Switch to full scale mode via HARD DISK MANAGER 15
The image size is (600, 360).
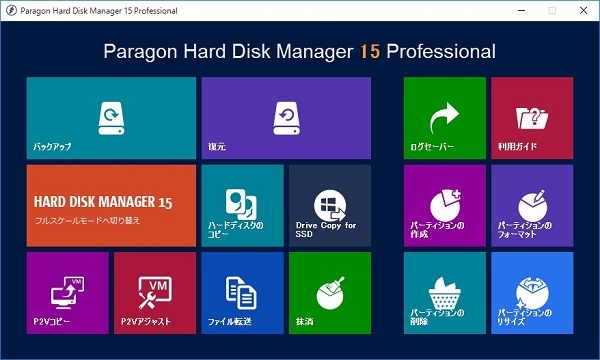coord(111,205)
